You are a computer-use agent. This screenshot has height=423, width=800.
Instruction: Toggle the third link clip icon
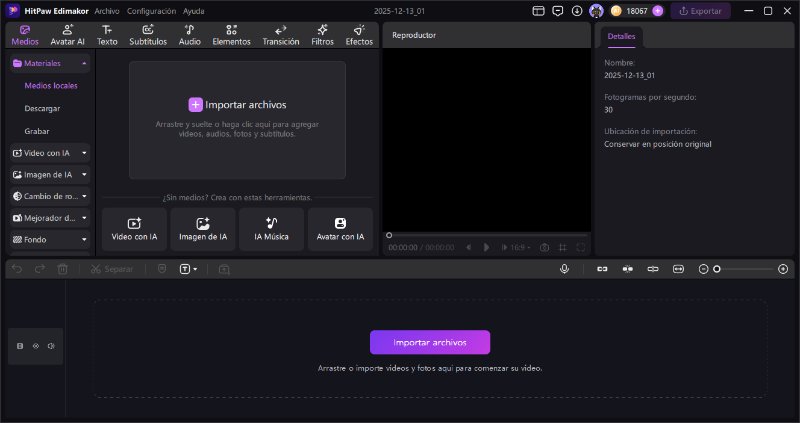tap(653, 269)
